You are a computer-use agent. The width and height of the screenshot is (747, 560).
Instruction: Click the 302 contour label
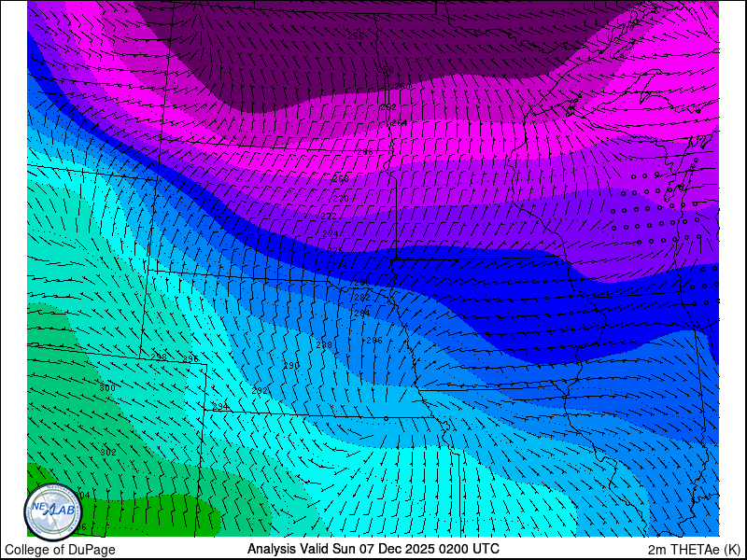[108, 453]
